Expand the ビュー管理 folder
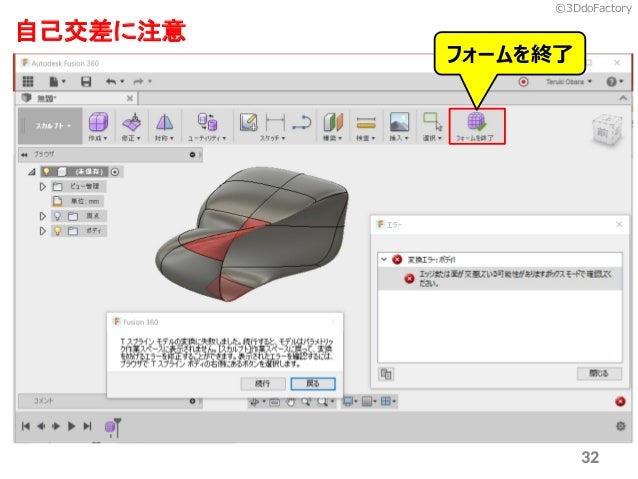The height and width of the screenshot is (479, 638). [x=43, y=187]
